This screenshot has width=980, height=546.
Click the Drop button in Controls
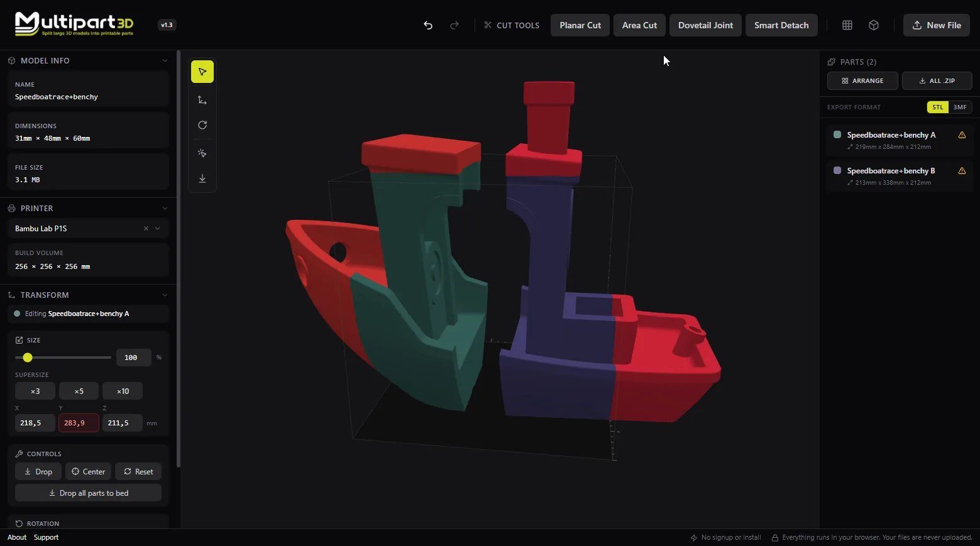pyautogui.click(x=38, y=472)
